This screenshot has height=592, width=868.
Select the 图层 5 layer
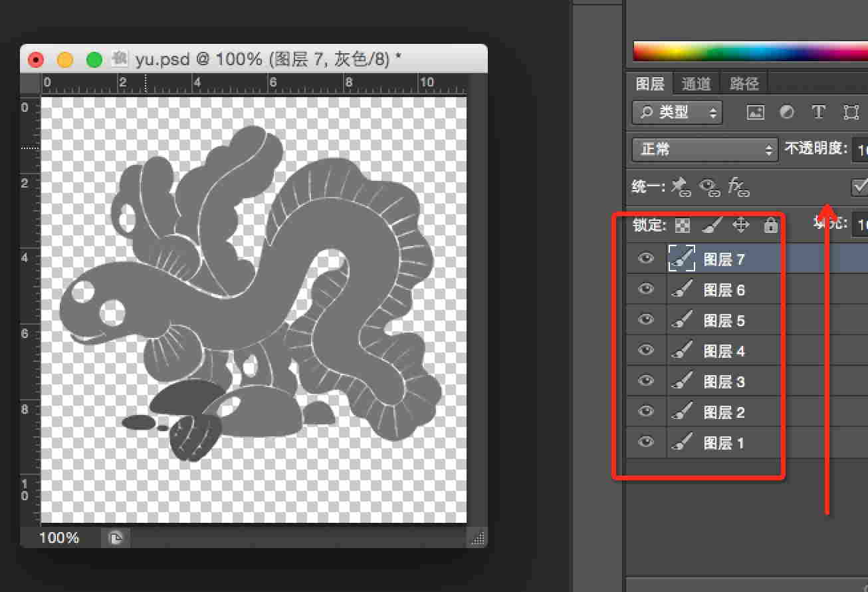pyautogui.click(x=724, y=321)
